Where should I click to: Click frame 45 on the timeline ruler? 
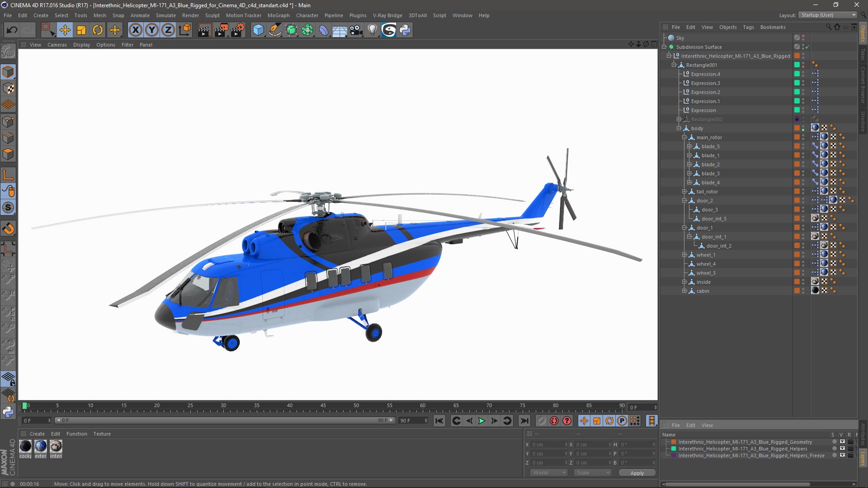tap(323, 406)
